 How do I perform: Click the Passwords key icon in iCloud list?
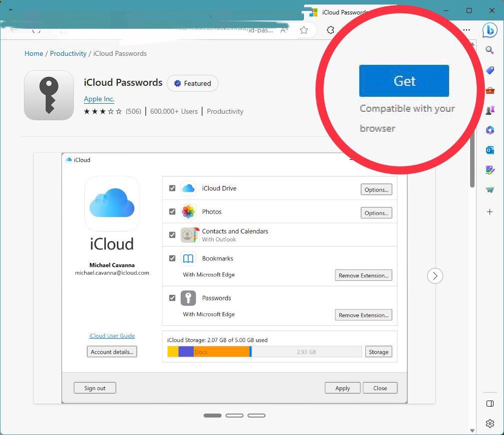click(188, 298)
